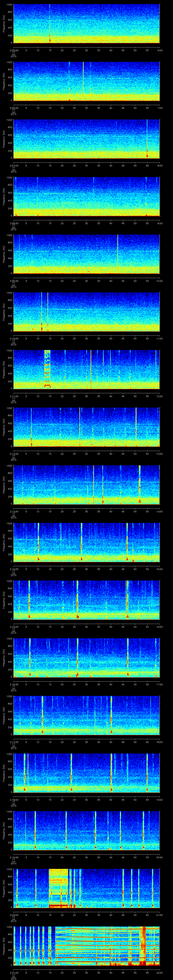The height and width of the screenshot is (980, 173).
Task: Click the 2:11:00 start time label
Action: point(14,396)
